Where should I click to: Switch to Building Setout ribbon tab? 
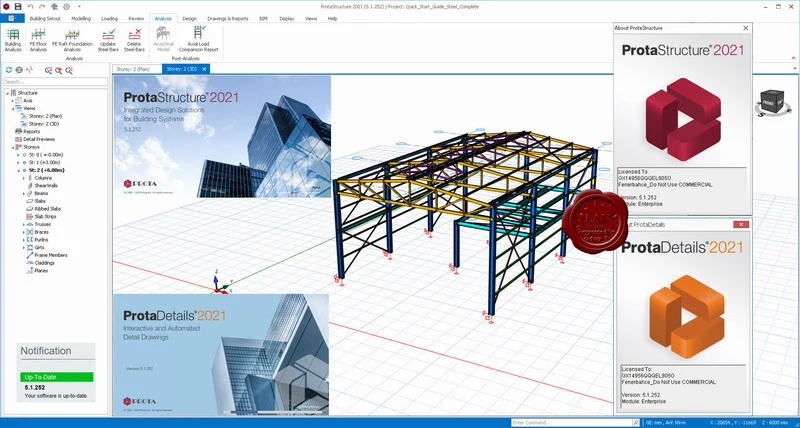click(45, 18)
